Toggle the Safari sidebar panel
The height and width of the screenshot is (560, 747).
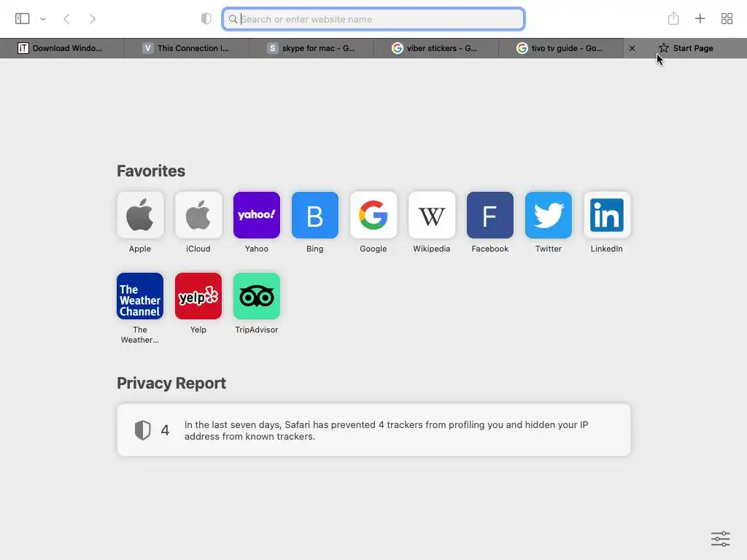coord(22,18)
